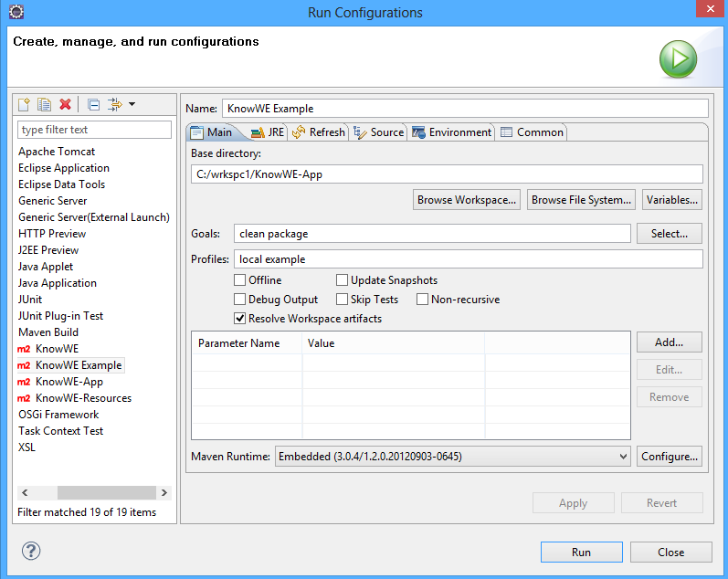Open the Refresh tab
The image size is (728, 579).
click(319, 132)
